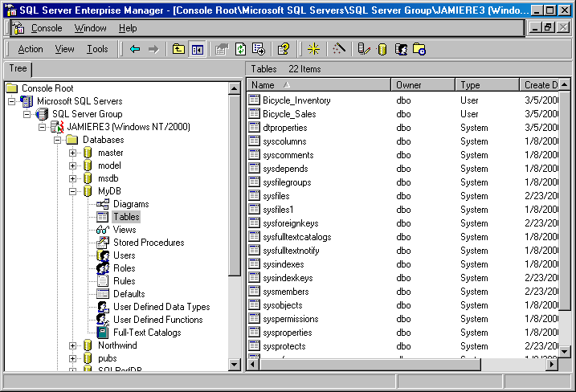The width and height of the screenshot is (576, 392).
Task: Click the Views eyeglasses icon
Action: point(103,230)
